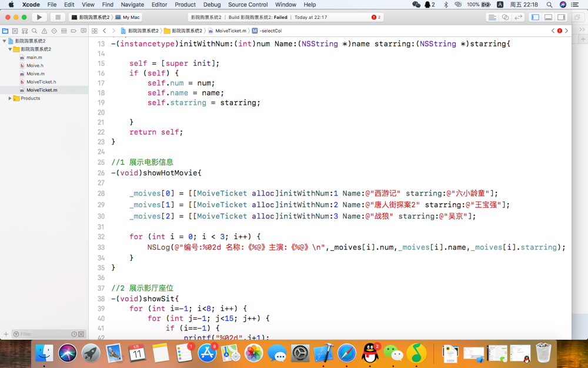Click the Run build play button
The image size is (588, 368).
pyautogui.click(x=39, y=17)
